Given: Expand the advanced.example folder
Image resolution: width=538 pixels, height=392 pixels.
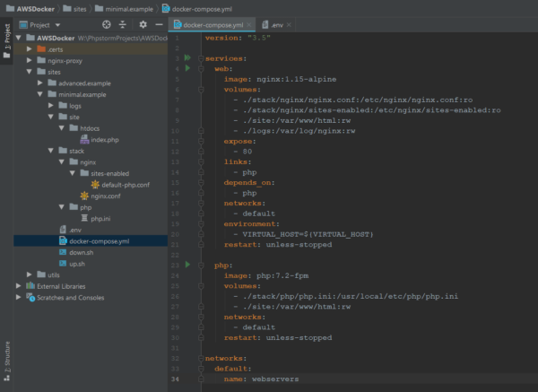Looking at the screenshot, I should tap(39, 83).
